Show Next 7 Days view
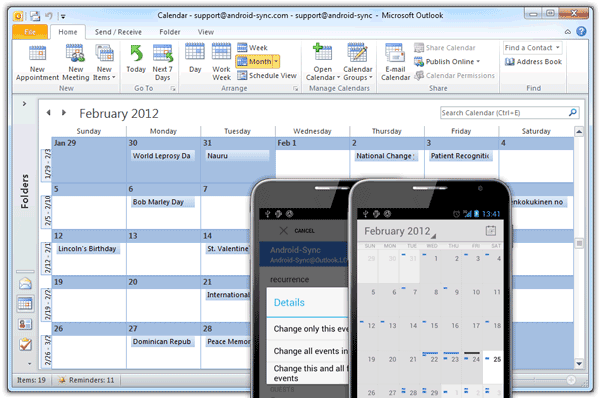The width and height of the screenshot is (600, 398). (163, 62)
